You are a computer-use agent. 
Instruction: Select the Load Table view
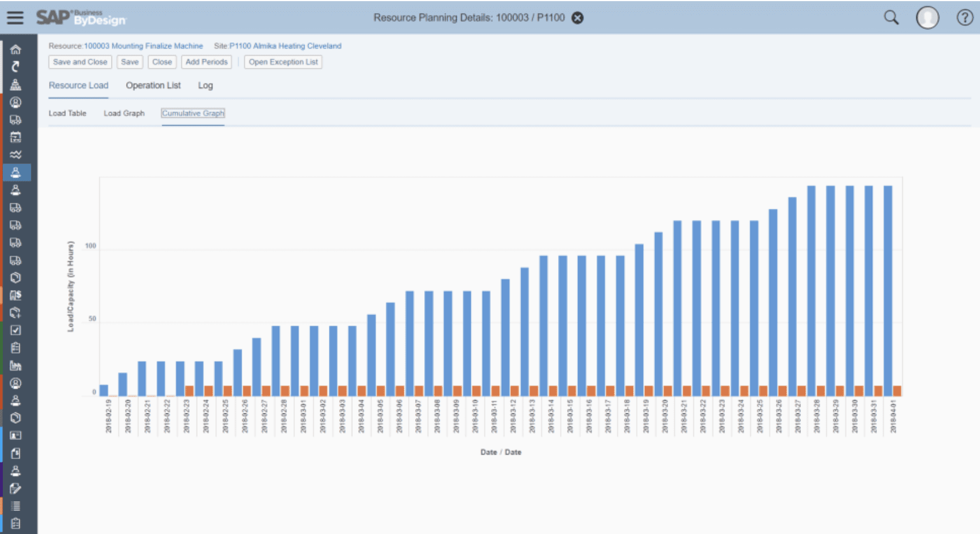68,113
